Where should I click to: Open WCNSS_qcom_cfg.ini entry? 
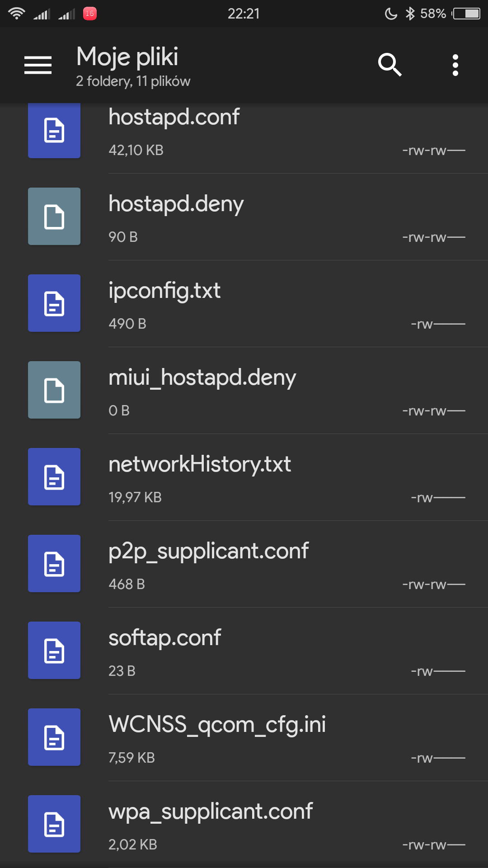(217, 725)
